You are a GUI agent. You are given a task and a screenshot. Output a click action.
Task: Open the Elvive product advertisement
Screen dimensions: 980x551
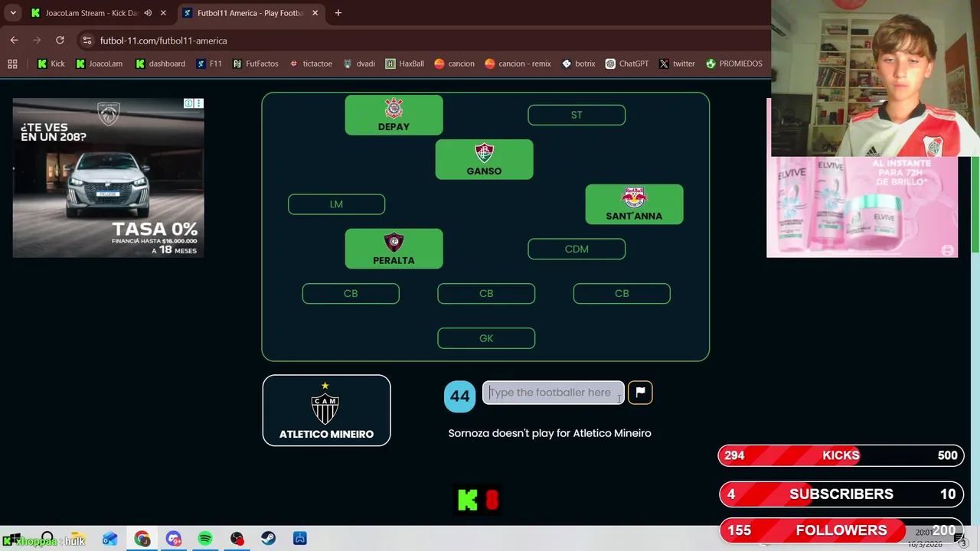point(862,207)
